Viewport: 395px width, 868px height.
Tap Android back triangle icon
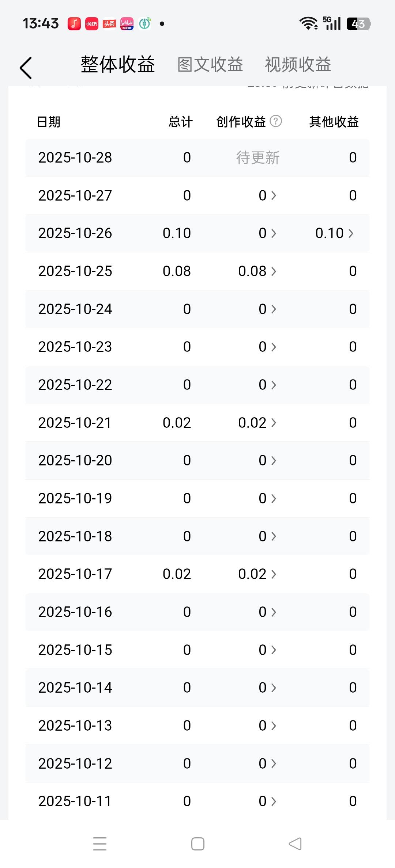coord(295,844)
